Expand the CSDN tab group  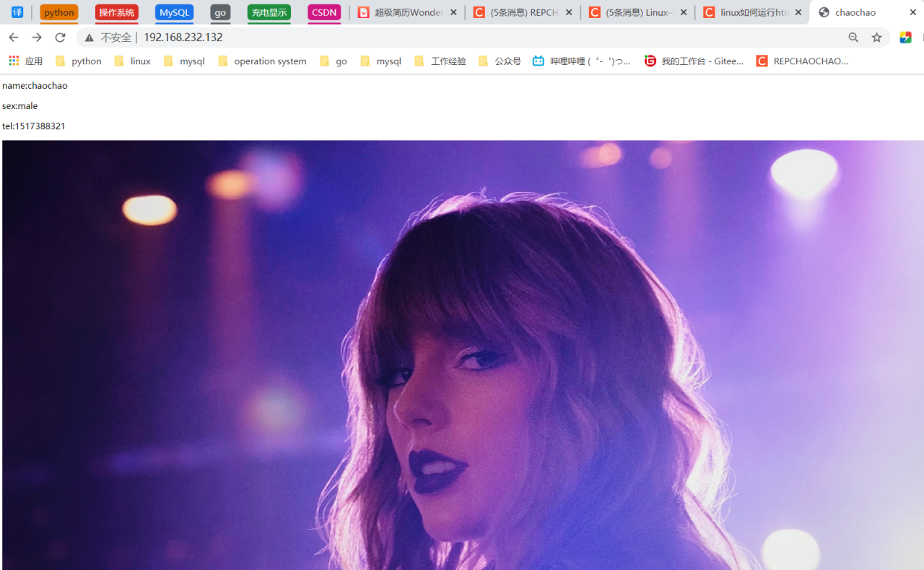(x=324, y=12)
